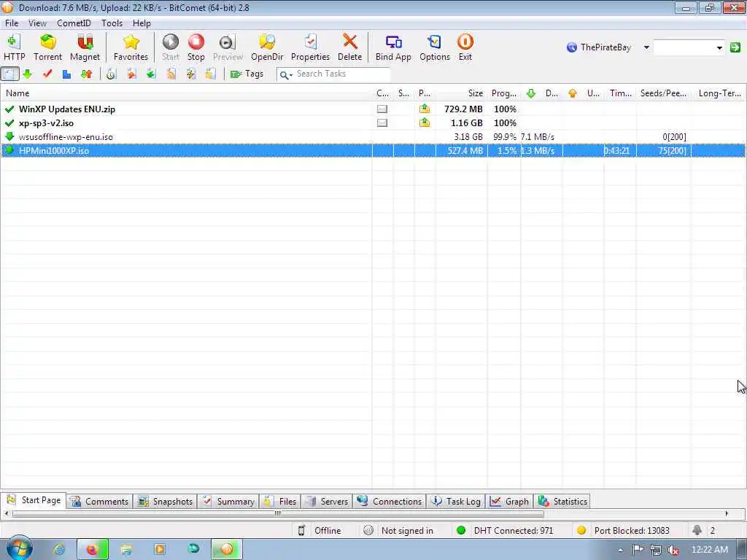This screenshot has height=560, width=747.
Task: Sort tasks by the Name column
Action: click(x=186, y=93)
